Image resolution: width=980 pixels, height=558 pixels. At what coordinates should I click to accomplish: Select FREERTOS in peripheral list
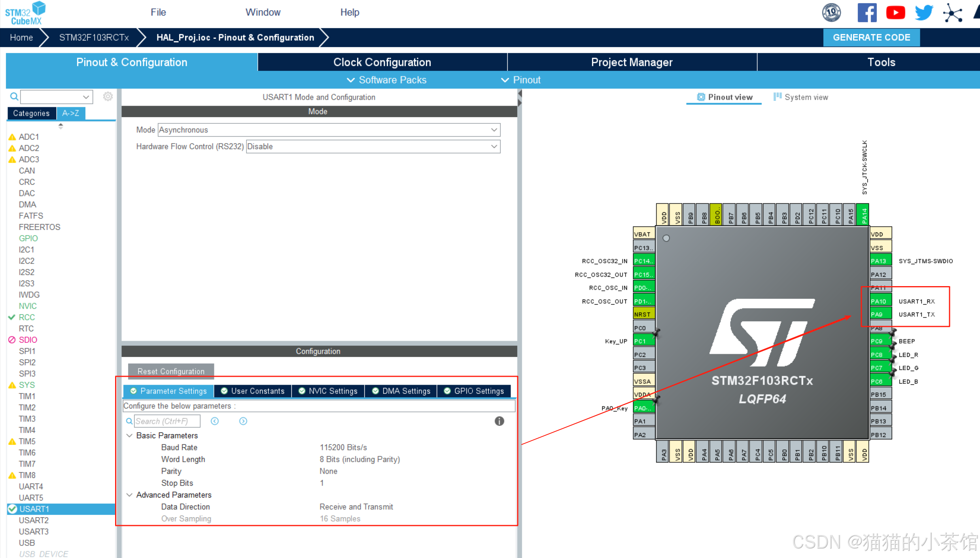(x=40, y=227)
